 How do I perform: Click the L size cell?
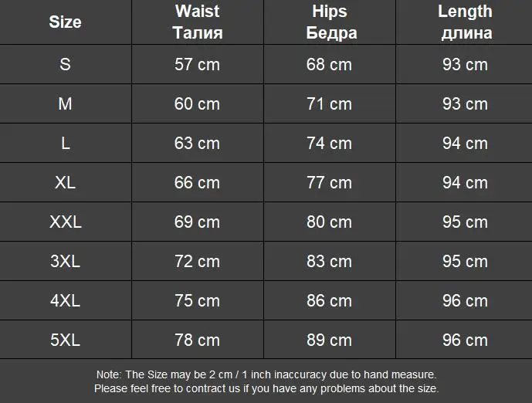[x=65, y=143]
